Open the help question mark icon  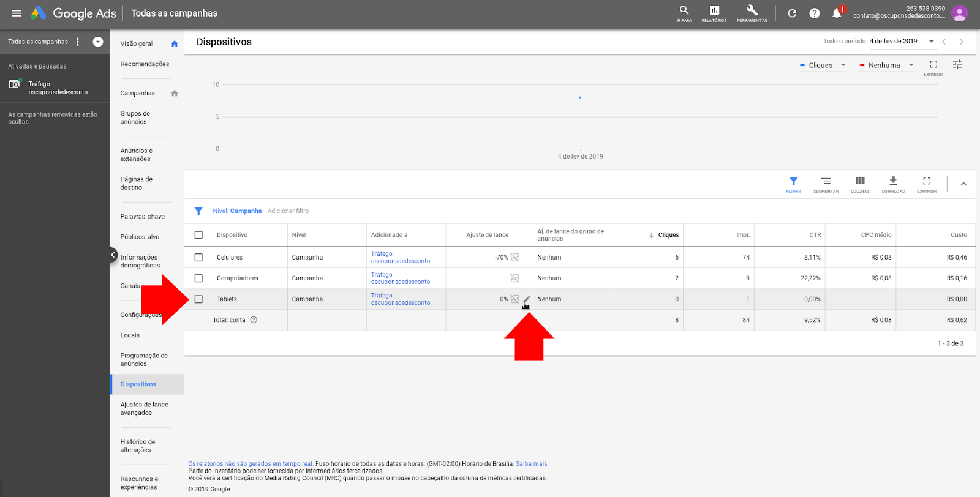click(815, 13)
